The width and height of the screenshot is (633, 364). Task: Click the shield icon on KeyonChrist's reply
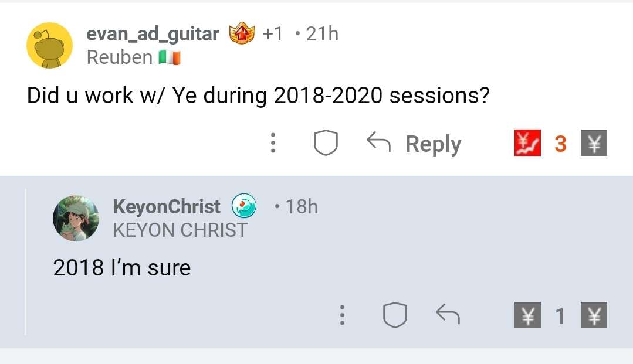tap(395, 317)
